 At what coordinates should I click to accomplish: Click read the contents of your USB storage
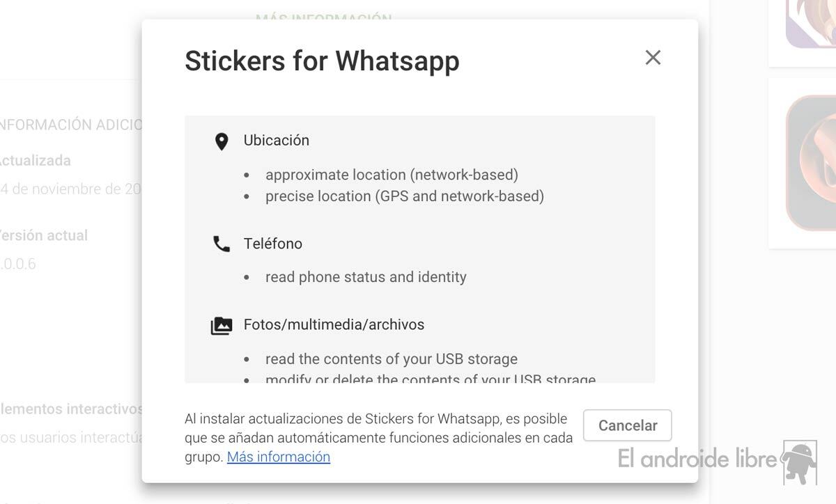pos(391,359)
